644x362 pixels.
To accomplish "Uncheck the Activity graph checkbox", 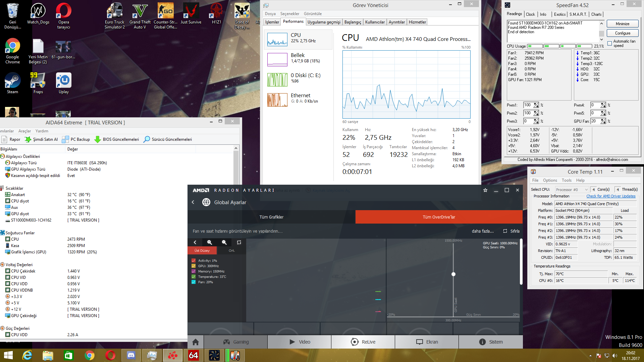I will pyautogui.click(x=194, y=261).
